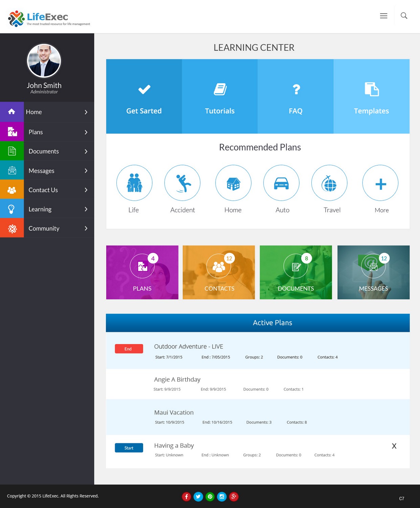Open the Tutorials tile
The height and width of the screenshot is (508, 420).
point(220,96)
